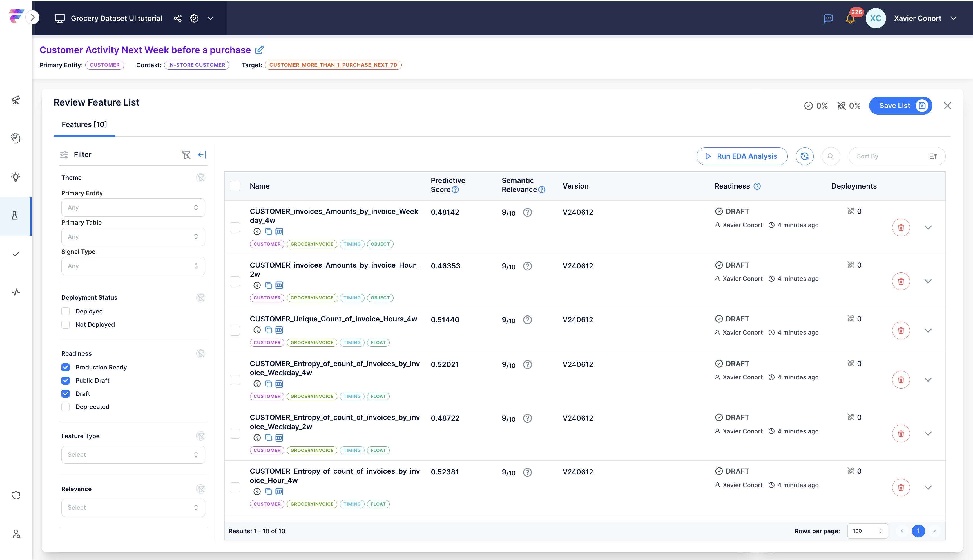
Task: Open the shield sidebar icon
Action: (x=16, y=495)
